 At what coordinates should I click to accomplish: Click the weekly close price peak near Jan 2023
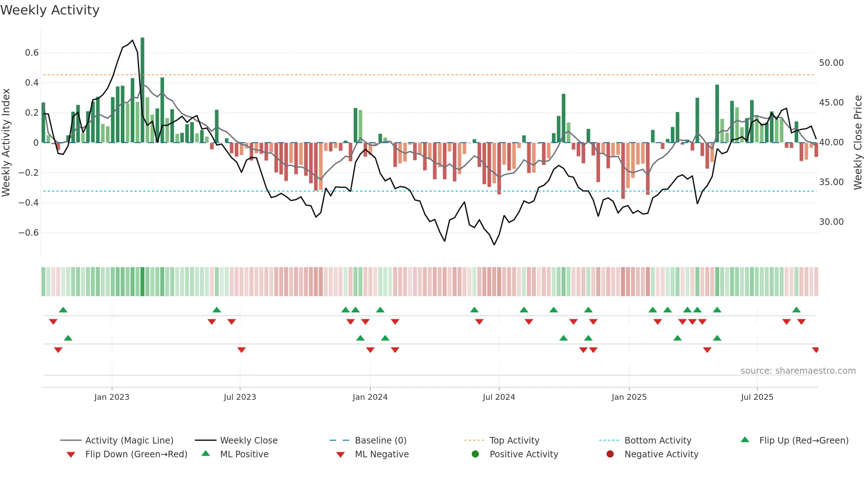point(133,40)
